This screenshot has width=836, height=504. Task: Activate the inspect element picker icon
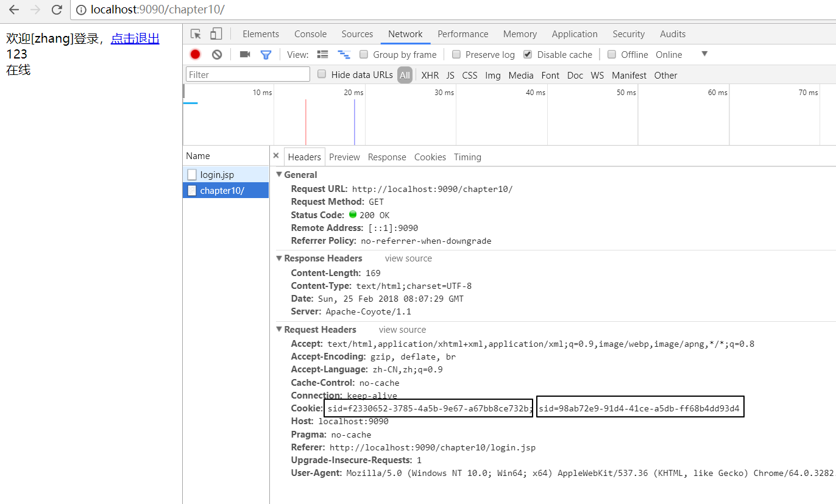[x=196, y=34]
